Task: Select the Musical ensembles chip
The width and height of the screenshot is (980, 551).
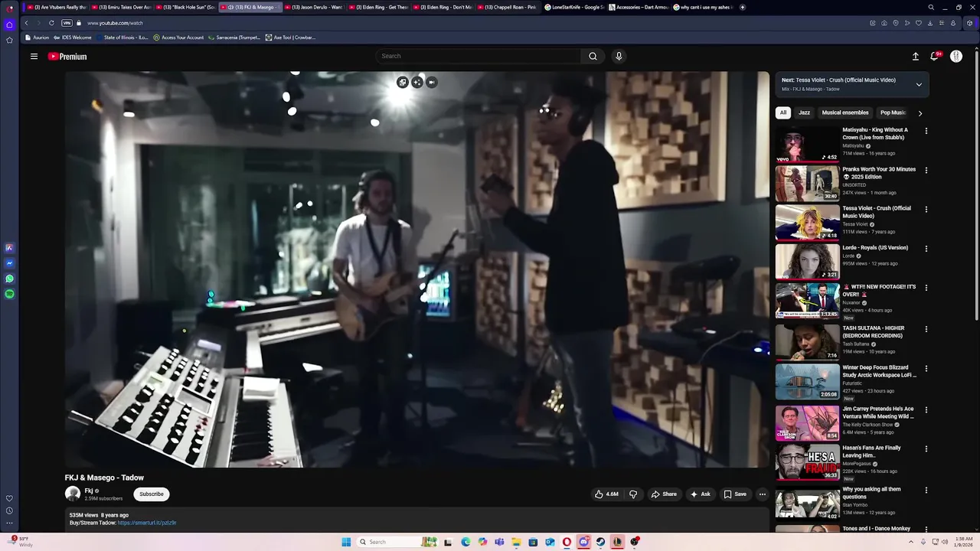Action: tap(844, 112)
